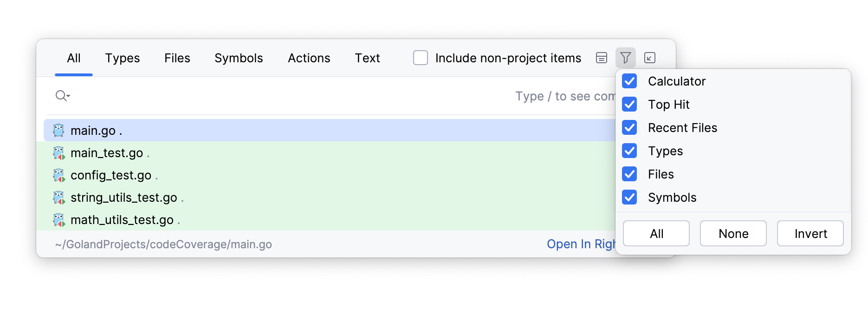Image resolution: width=868 pixels, height=317 pixels.
Task: Select the Actions tab
Action: [x=309, y=58]
